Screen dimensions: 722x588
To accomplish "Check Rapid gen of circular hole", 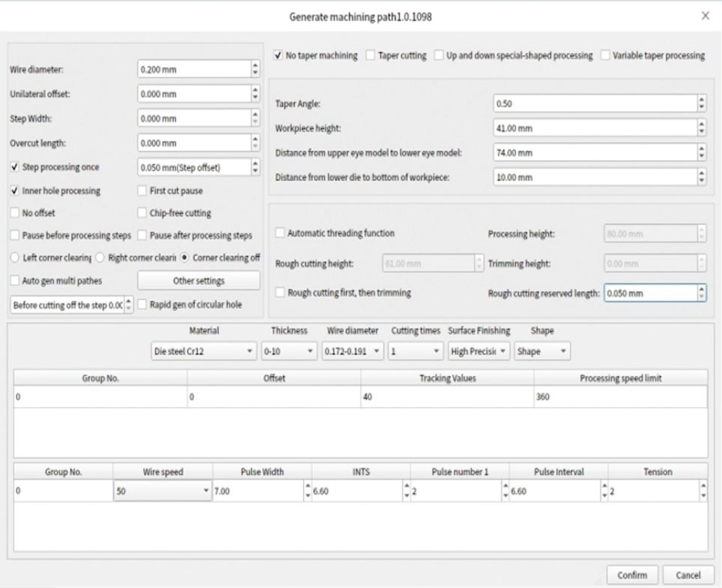I will (x=142, y=304).
